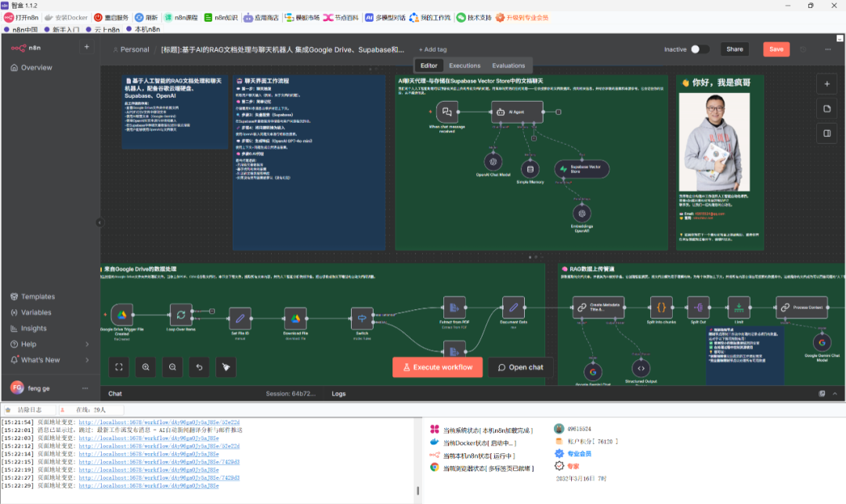846x504 pixels.
Task: Open 多模型对话 from the toolbar
Action: pos(385,17)
